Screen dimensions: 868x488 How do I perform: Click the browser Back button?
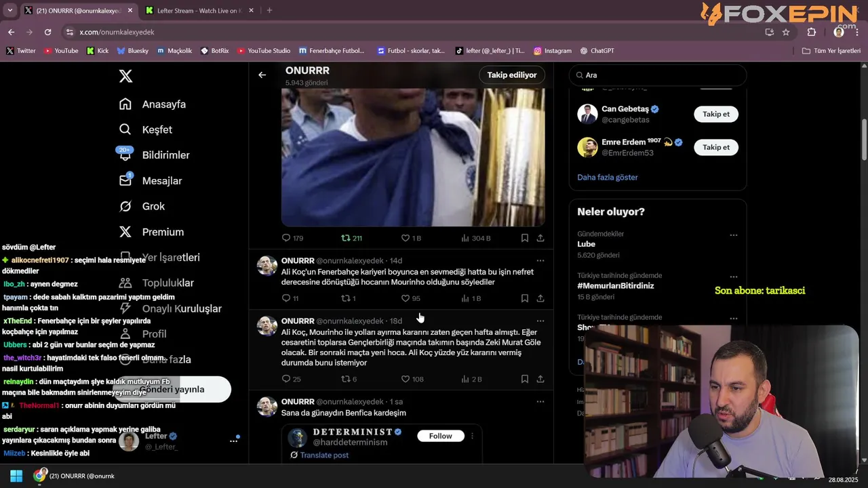pyautogui.click(x=11, y=32)
